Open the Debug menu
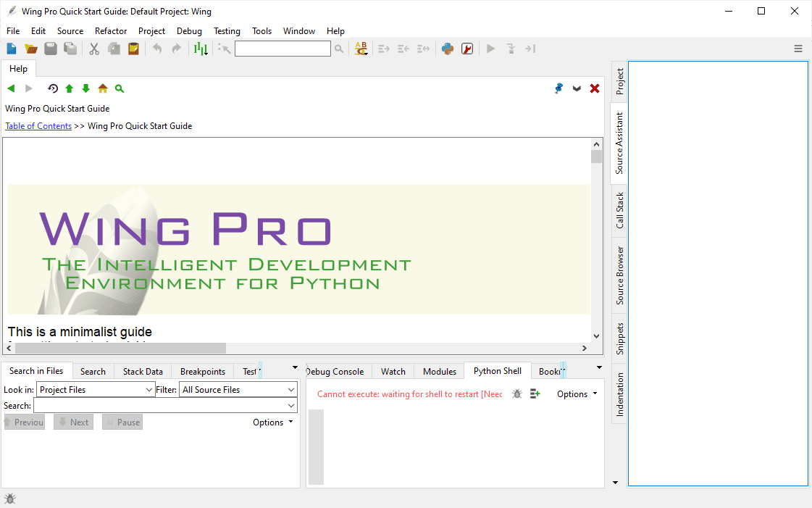Viewport: 812px width, 508px height. point(189,31)
